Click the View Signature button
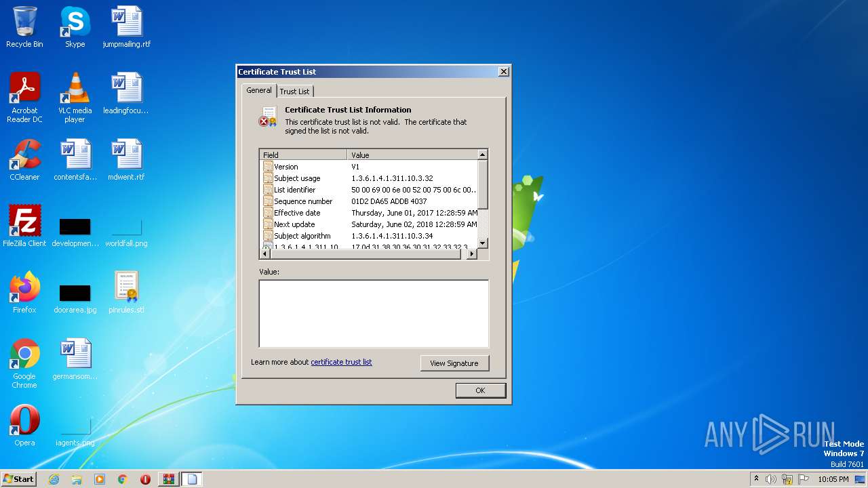The image size is (868, 488). click(454, 363)
